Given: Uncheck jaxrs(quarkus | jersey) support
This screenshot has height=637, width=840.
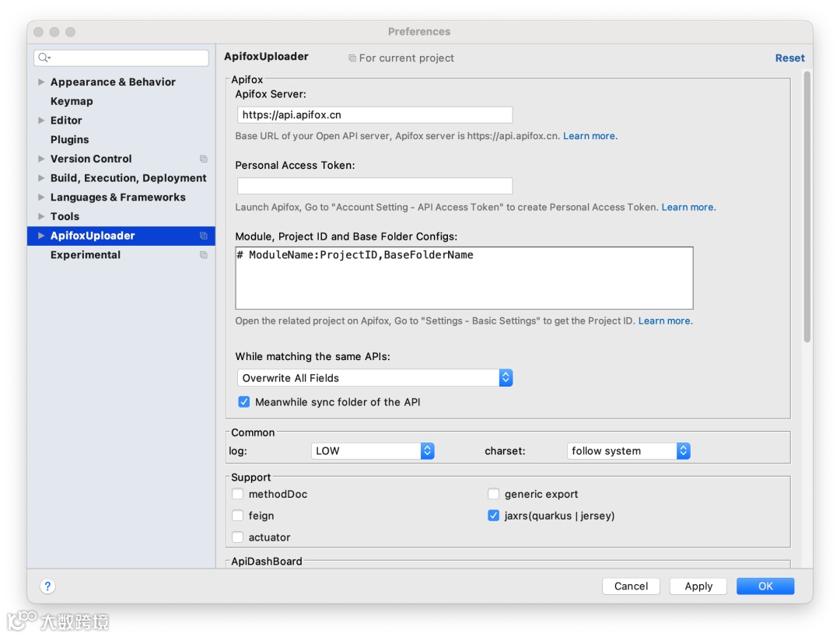Looking at the screenshot, I should pyautogui.click(x=493, y=516).
